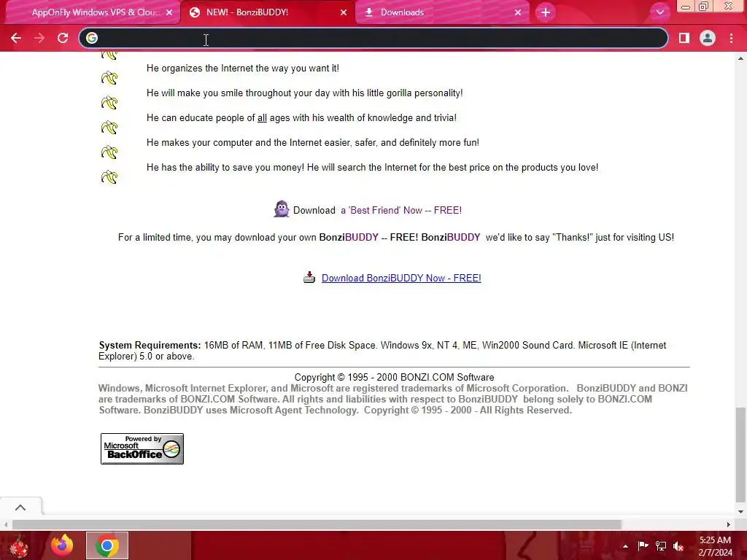The image size is (747, 560).
Task: Switch to AppOnFly Windows VPS tab
Action: (x=95, y=12)
